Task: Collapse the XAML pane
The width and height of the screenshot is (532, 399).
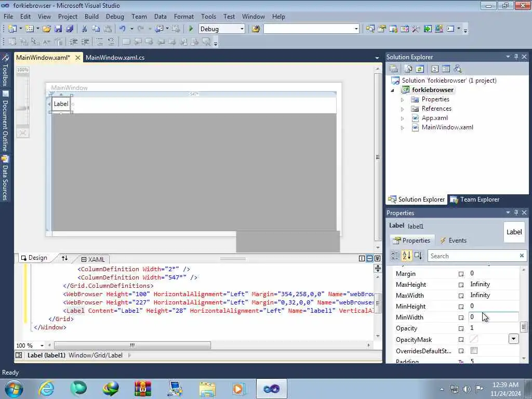Action: (377, 259)
